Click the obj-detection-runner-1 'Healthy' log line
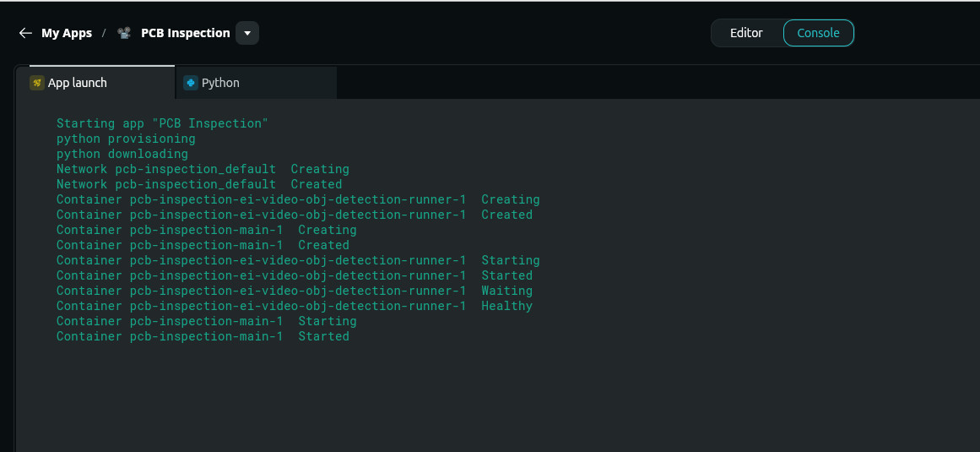 point(295,306)
